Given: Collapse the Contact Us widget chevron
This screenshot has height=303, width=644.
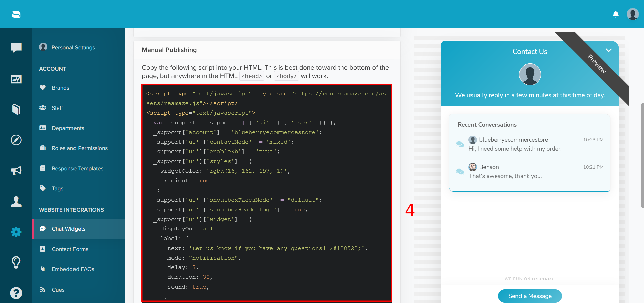Looking at the screenshot, I should (609, 50).
